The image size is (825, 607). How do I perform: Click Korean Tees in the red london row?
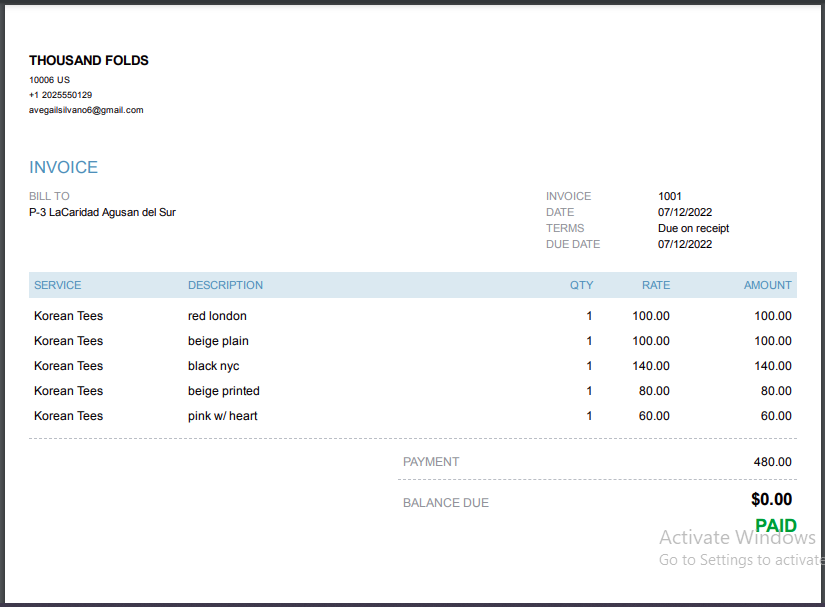(68, 316)
